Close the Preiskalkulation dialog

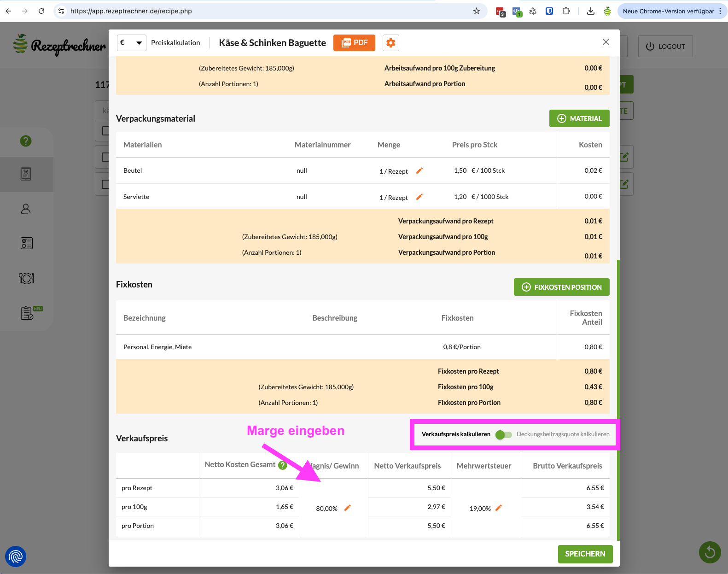pyautogui.click(x=606, y=42)
